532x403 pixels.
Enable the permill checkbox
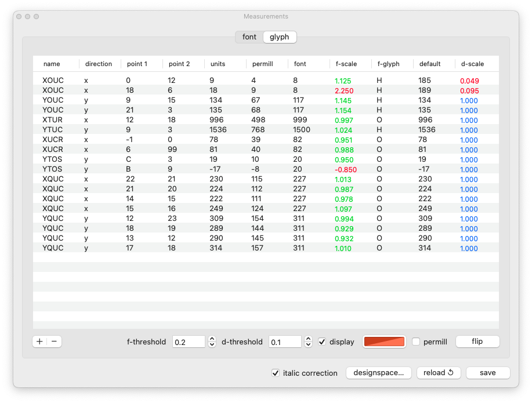(416, 342)
